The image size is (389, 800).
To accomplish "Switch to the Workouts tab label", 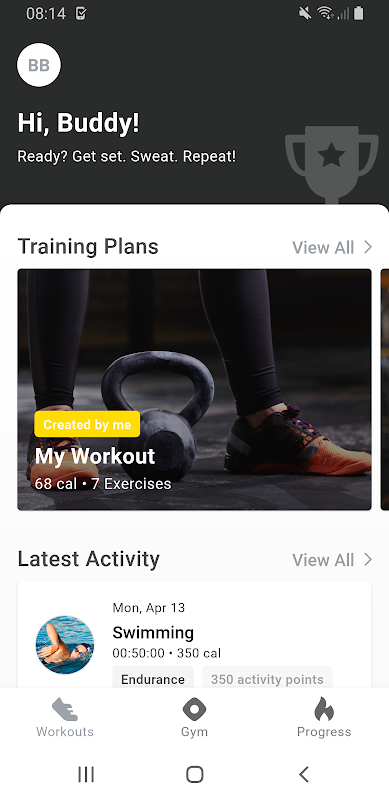I will pyautogui.click(x=65, y=732).
